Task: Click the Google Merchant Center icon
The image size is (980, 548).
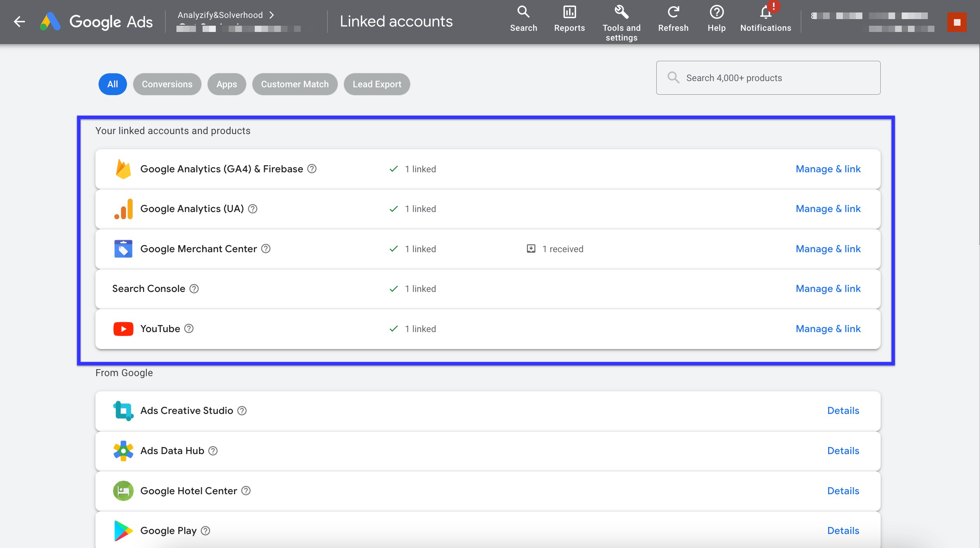Action: click(x=123, y=249)
